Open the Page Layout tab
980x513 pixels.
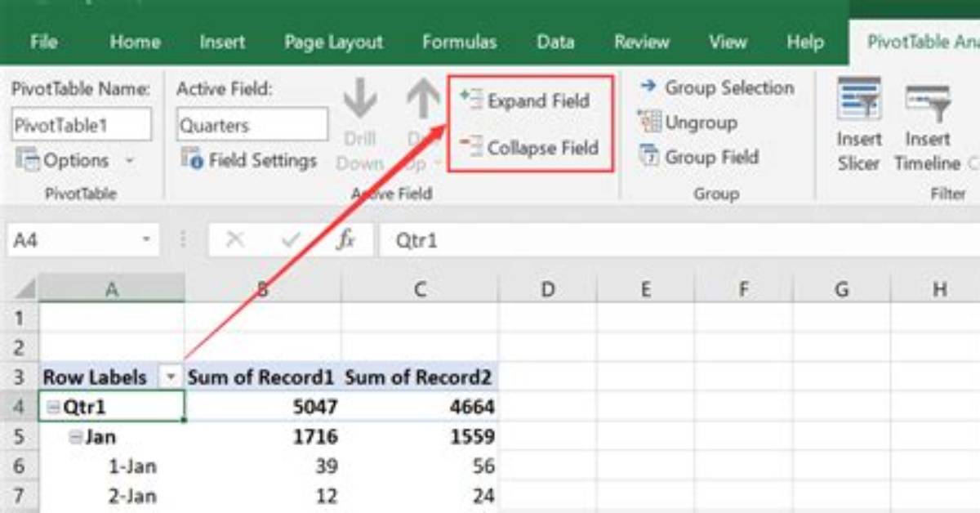click(333, 42)
